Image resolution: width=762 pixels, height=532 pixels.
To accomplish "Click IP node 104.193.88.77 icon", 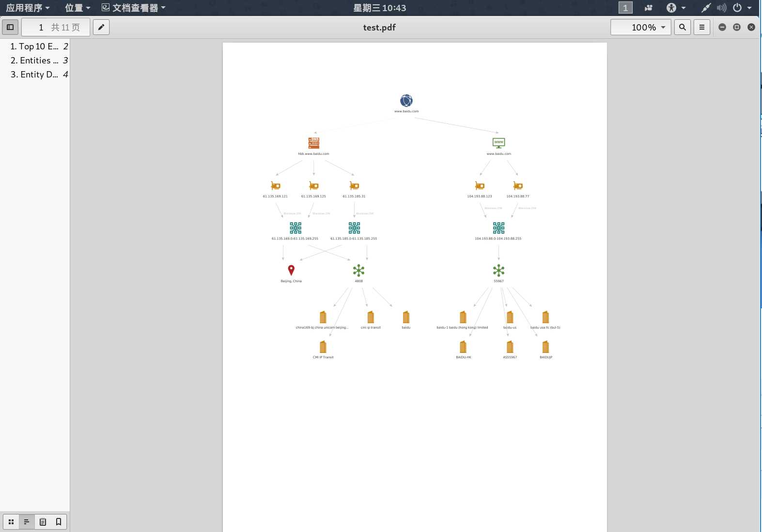I will 518,186.
